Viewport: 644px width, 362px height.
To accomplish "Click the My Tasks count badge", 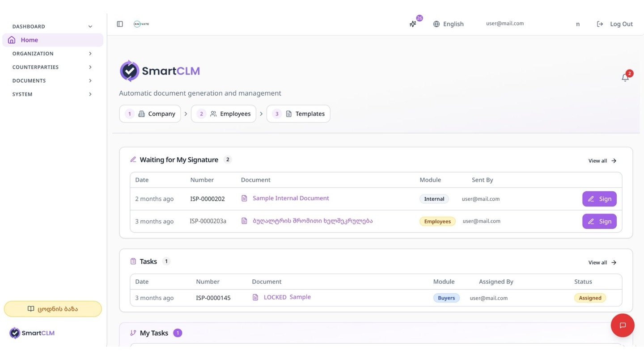I will pyautogui.click(x=178, y=333).
